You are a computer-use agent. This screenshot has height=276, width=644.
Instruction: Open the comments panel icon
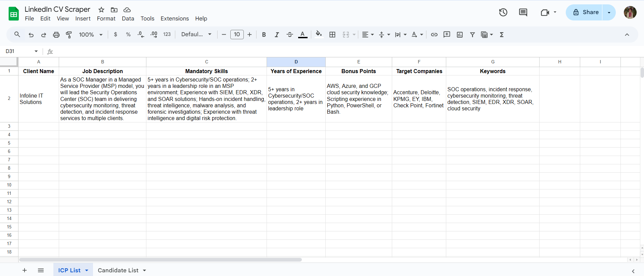point(523,12)
